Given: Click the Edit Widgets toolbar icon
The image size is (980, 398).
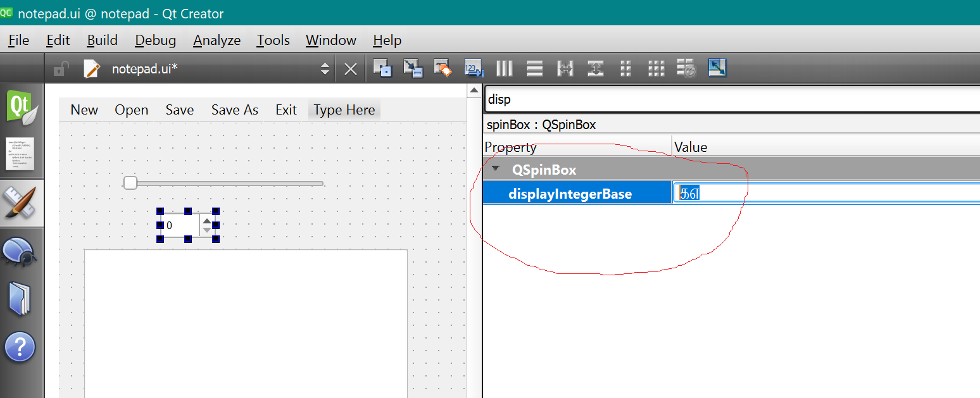Looking at the screenshot, I should coord(382,68).
